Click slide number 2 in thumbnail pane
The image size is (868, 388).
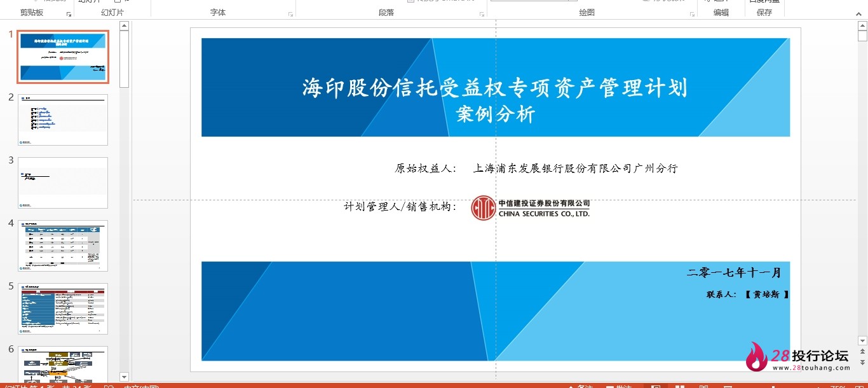11,97
